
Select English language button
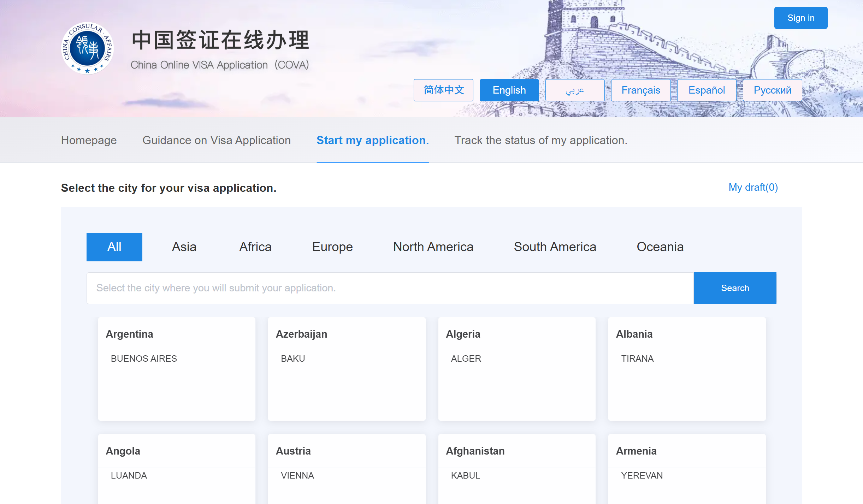click(x=509, y=90)
